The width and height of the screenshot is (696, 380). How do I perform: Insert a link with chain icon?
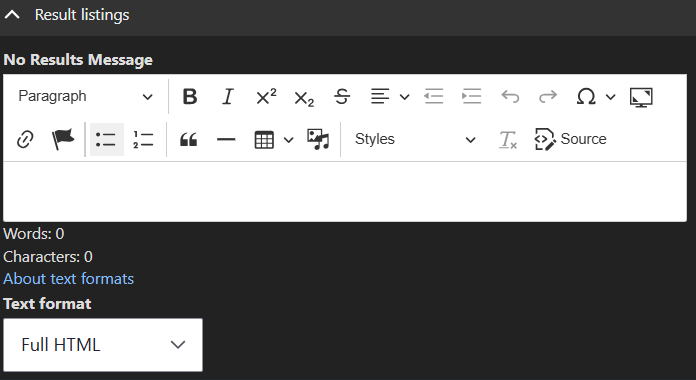[x=25, y=139]
